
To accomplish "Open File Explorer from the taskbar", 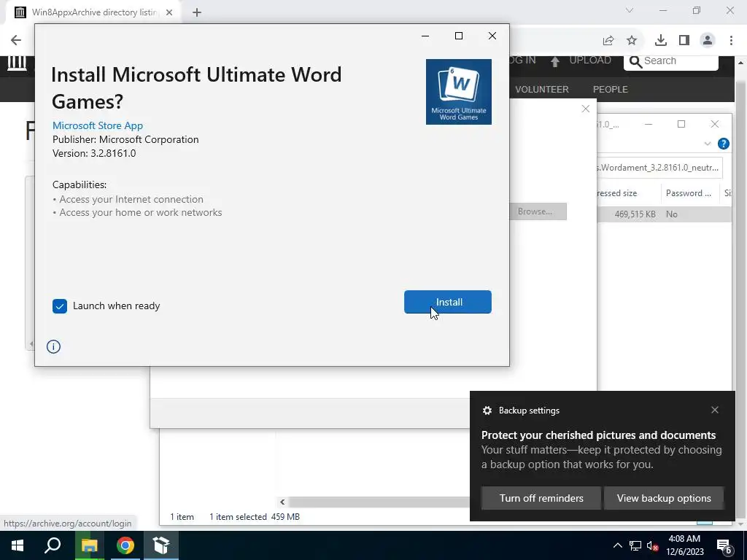I will coord(89,545).
